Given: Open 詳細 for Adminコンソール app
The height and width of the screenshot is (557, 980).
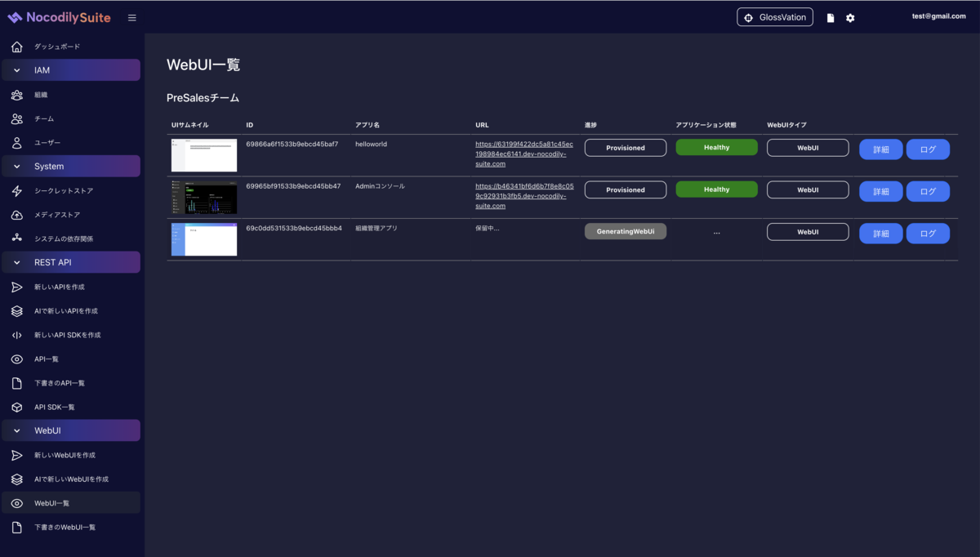Looking at the screenshot, I should click(x=881, y=191).
